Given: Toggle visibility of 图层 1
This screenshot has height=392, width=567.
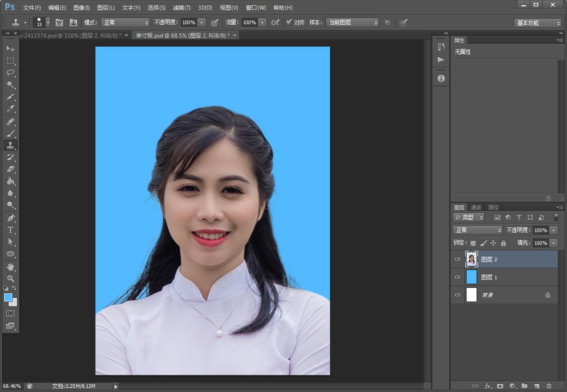Looking at the screenshot, I should (x=457, y=277).
